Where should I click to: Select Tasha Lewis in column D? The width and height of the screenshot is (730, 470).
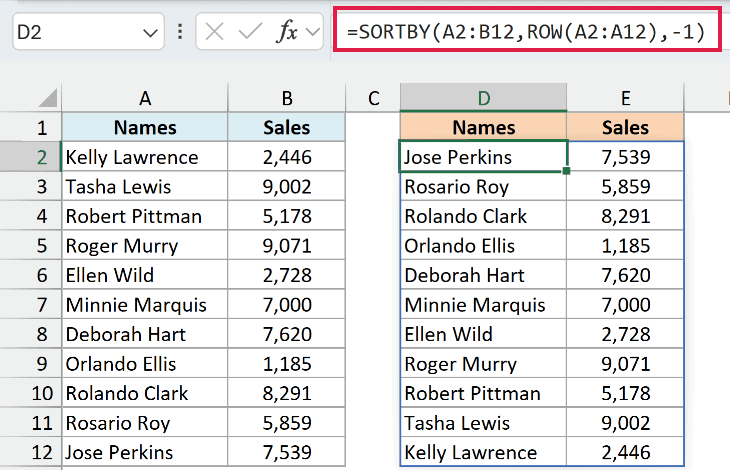[x=484, y=423]
